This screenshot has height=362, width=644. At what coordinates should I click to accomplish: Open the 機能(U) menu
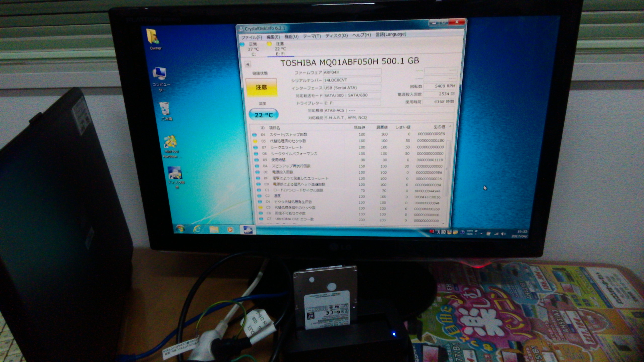click(x=291, y=36)
